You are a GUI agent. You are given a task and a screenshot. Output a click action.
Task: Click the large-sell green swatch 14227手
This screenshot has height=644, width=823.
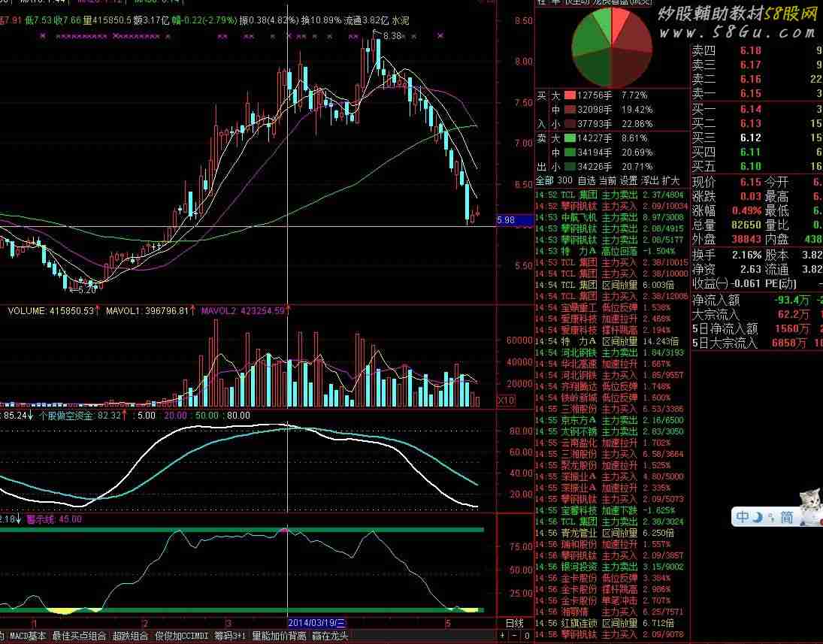tap(570, 138)
